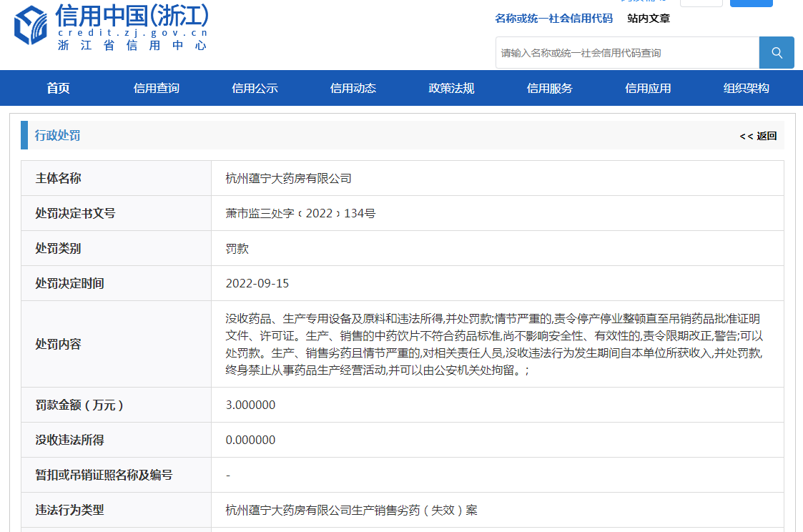This screenshot has height=532, width=803.
Task: Open the 政策法规 menu item
Action: [451, 88]
